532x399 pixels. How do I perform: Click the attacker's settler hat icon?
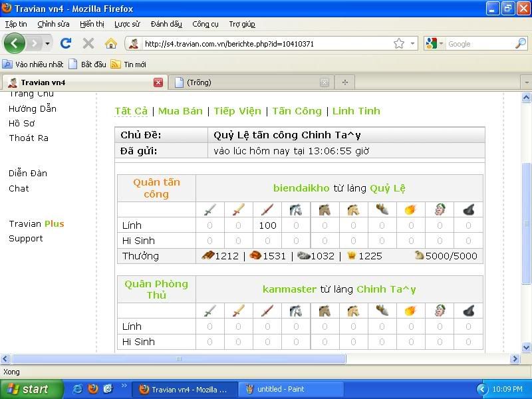pos(468,210)
